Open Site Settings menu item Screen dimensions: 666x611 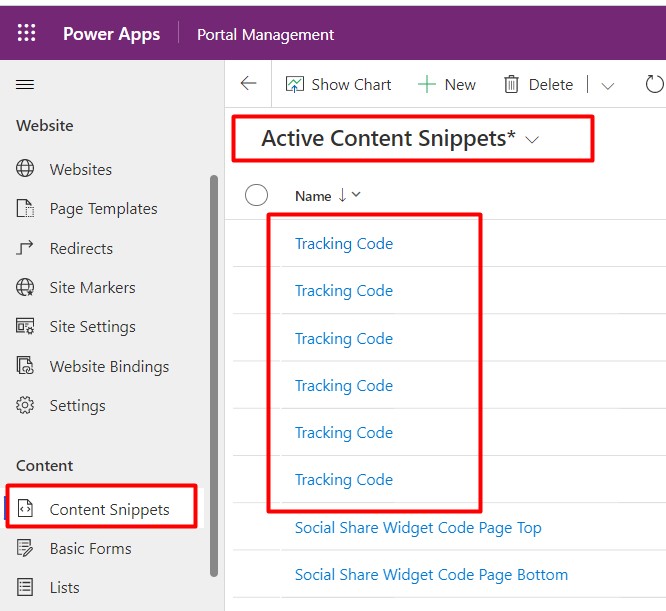pyautogui.click(x=93, y=327)
